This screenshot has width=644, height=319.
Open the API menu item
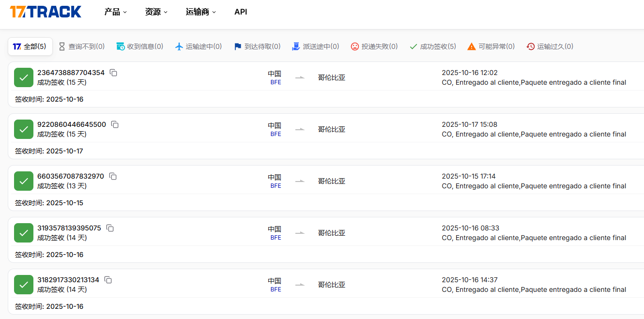(241, 12)
